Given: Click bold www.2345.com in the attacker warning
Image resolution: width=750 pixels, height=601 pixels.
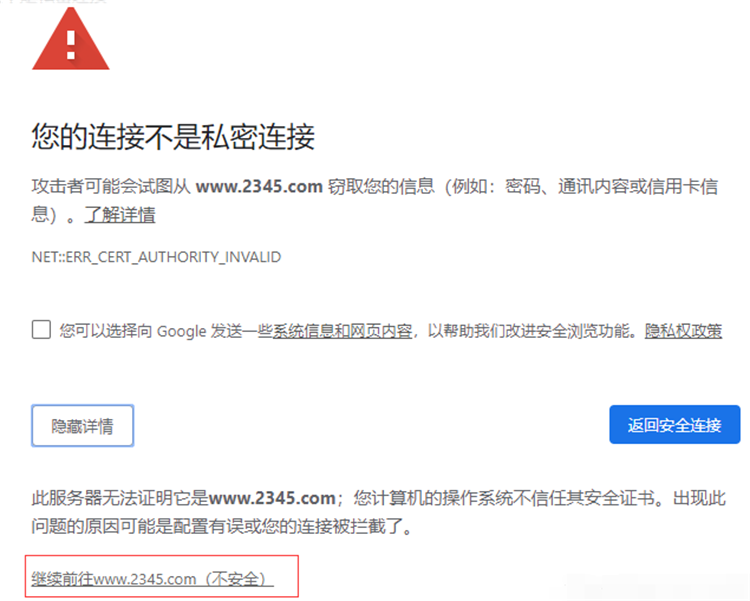Looking at the screenshot, I should click(259, 186).
